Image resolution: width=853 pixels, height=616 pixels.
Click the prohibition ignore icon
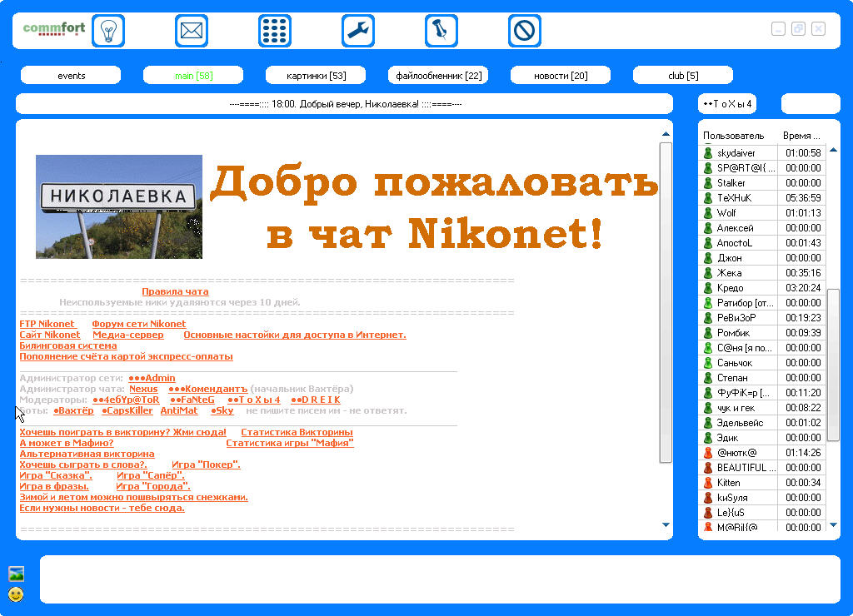tap(525, 31)
